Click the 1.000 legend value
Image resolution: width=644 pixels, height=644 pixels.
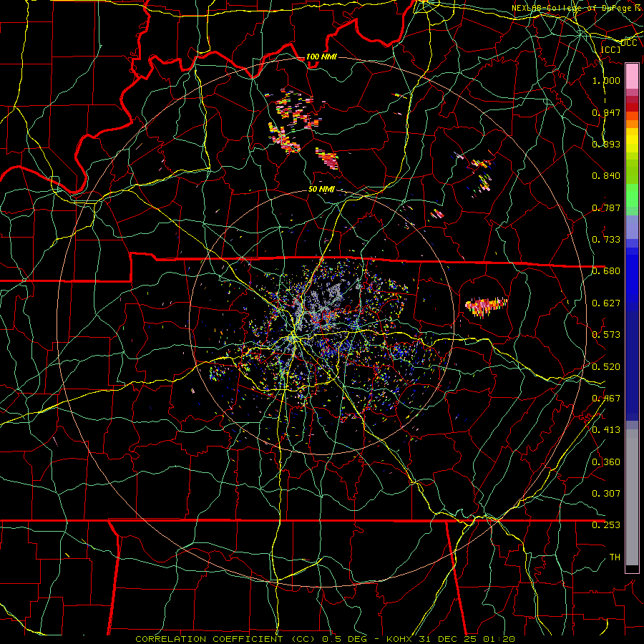[x=606, y=81]
